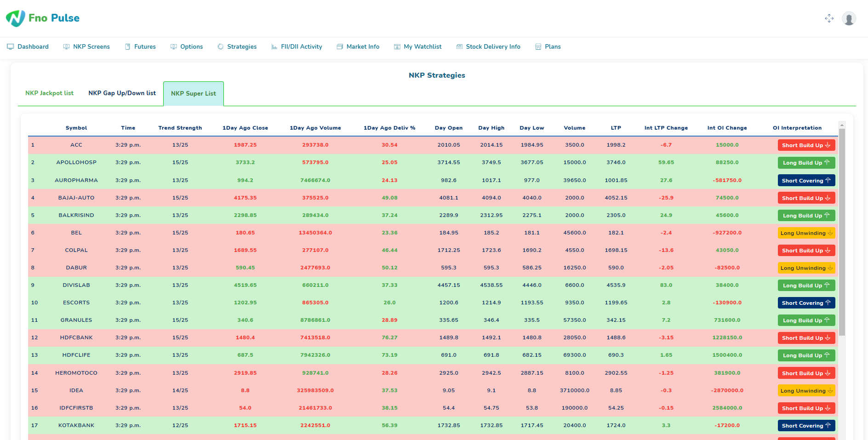Click the Symbol column header

[x=76, y=128]
